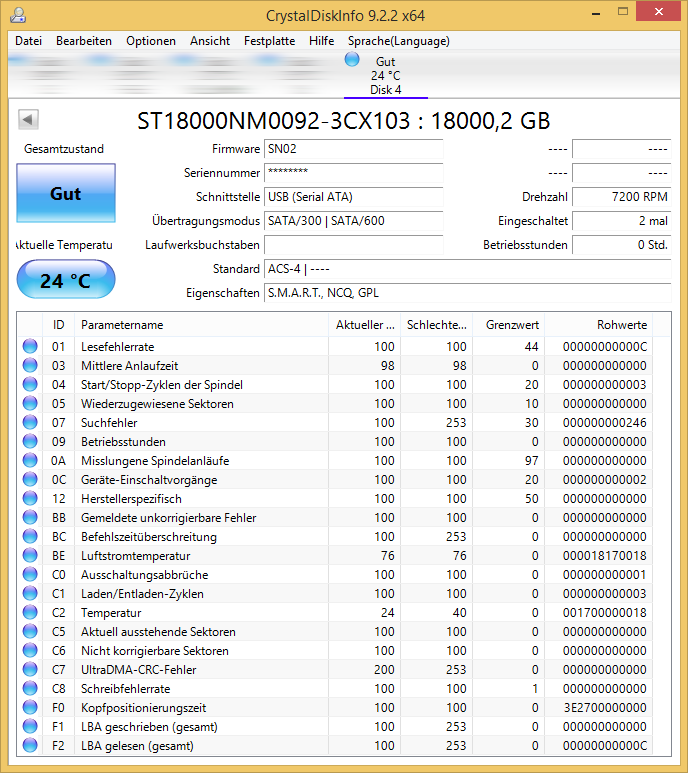Viewport: 688px width, 773px height.
Task: Select the Disk 4 tab
Action: coord(385,75)
